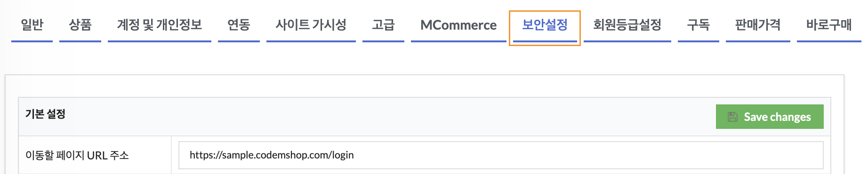Screen dimensions: 868x174
Task: Open the 판매가격 tab
Action: (x=758, y=24)
